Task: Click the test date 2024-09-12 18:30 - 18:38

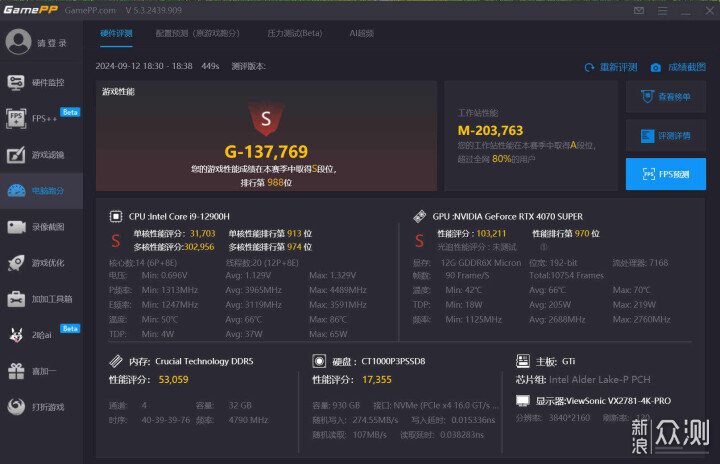Action: (144, 66)
